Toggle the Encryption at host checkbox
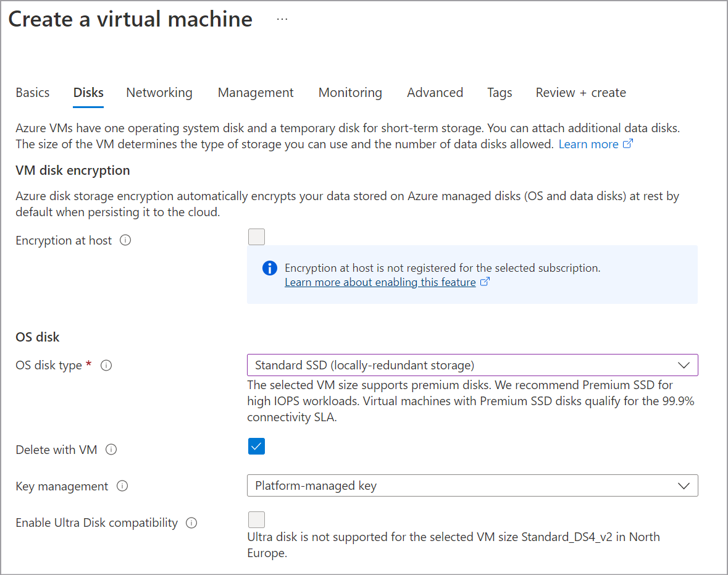 (x=256, y=237)
